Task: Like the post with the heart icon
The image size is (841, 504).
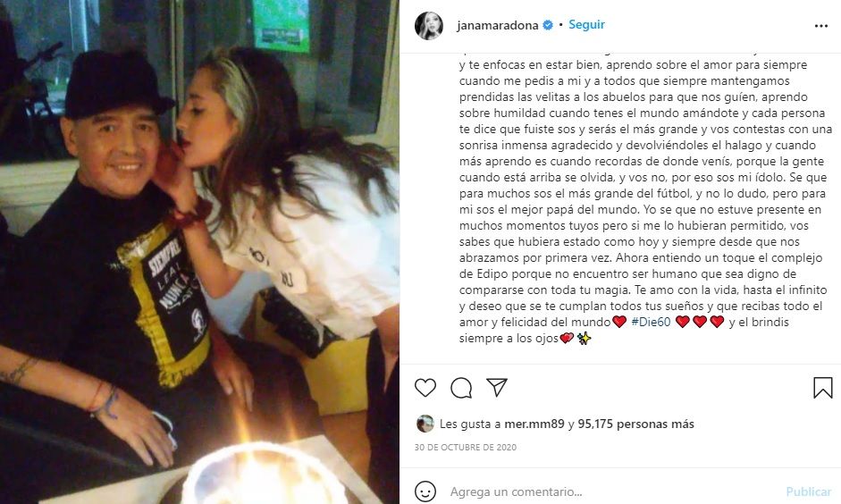Action: pyautogui.click(x=425, y=387)
